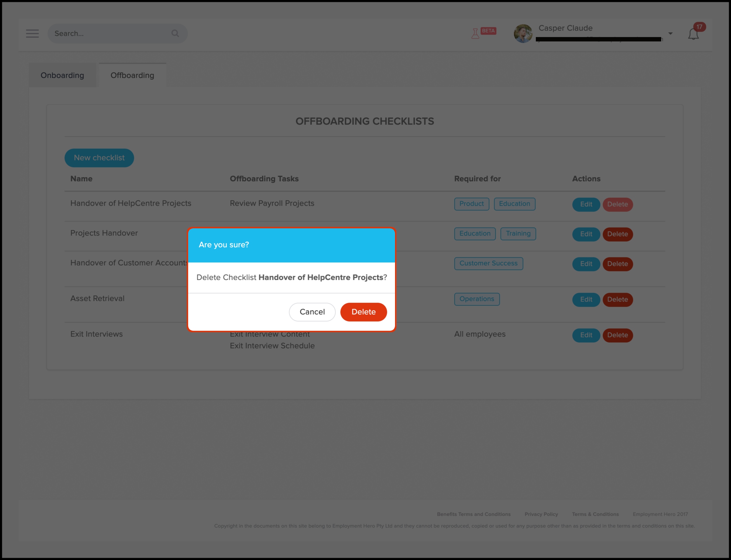Click into the Search field
This screenshot has height=560, width=731.
pyautogui.click(x=110, y=33)
